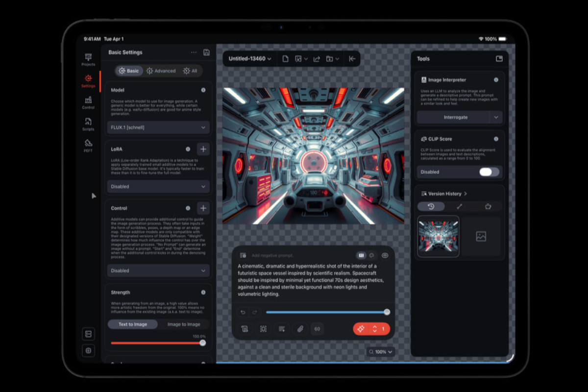Open the FLUX.1 [schnell] model dropdown
588x392 pixels.
pos(158,127)
